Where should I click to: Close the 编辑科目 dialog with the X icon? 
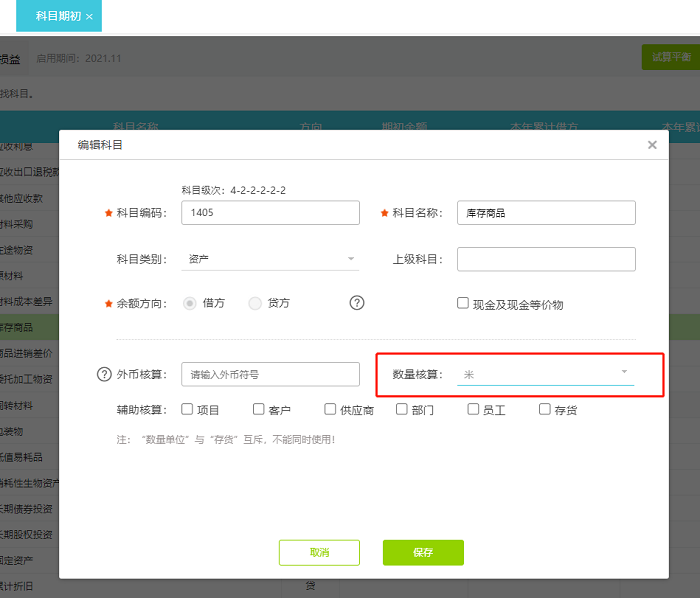point(652,145)
